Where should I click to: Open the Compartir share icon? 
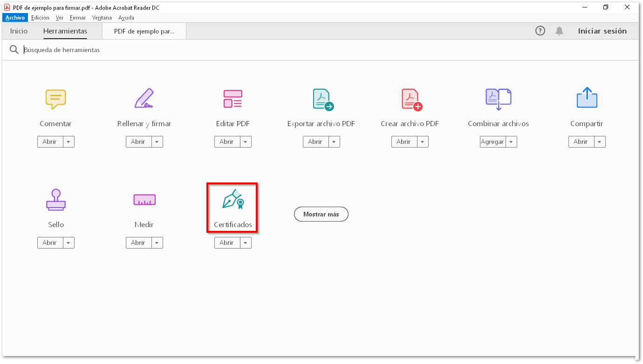[587, 98]
